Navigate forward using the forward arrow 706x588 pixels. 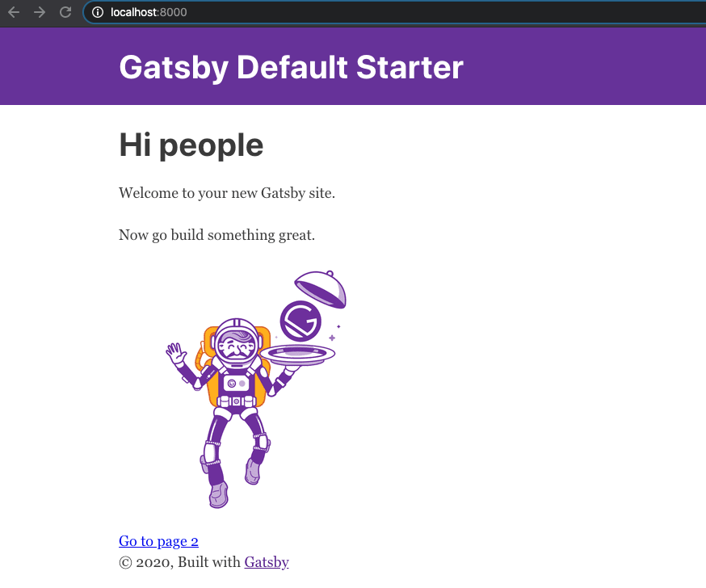pos(39,12)
